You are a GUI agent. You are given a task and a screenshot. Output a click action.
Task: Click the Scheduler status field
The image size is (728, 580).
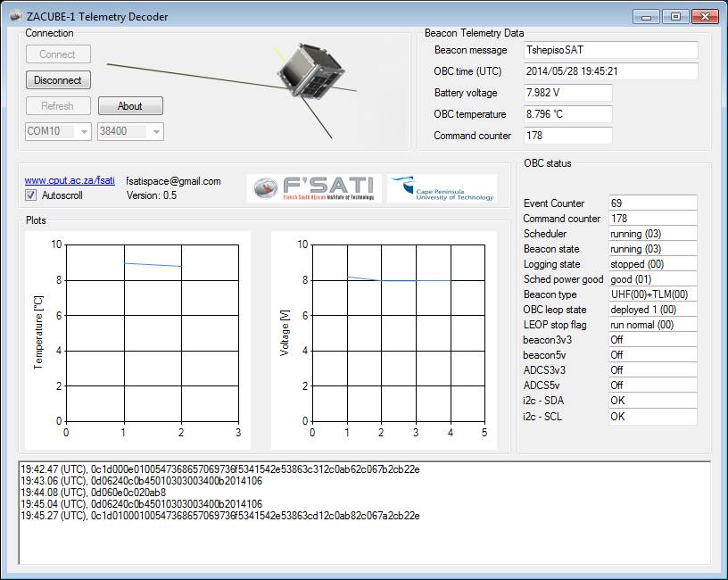click(653, 234)
